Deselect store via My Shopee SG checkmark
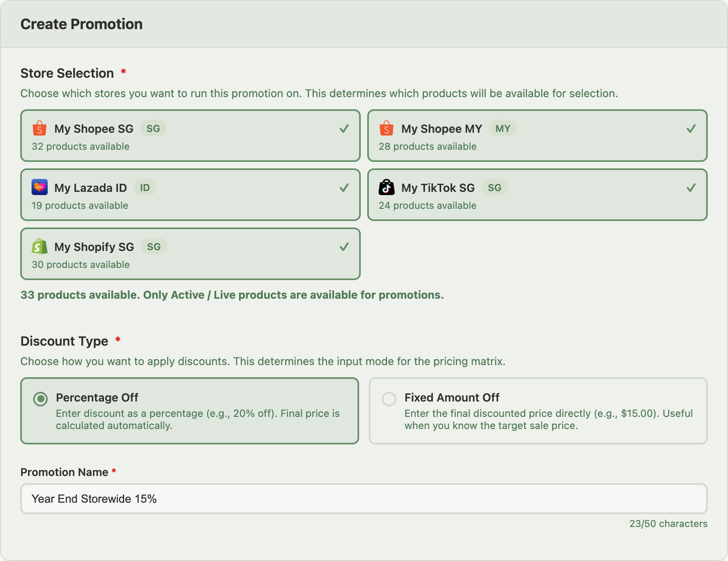 click(344, 129)
